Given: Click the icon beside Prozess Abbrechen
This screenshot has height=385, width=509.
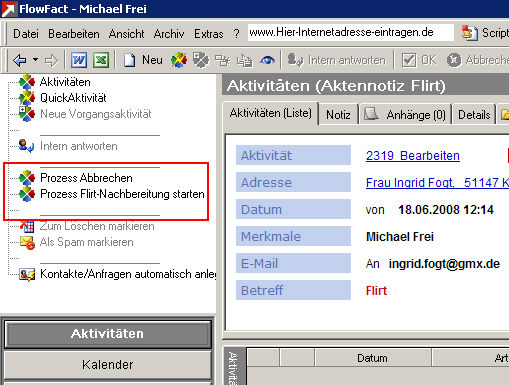Looking at the screenshot, I should [27, 178].
